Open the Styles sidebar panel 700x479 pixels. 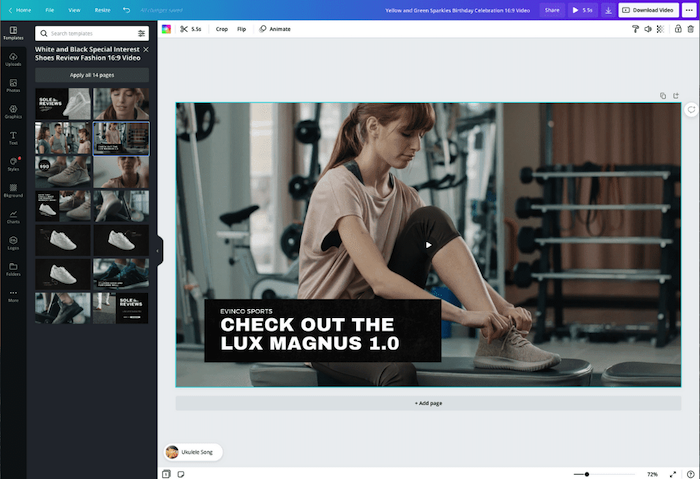pos(13,164)
